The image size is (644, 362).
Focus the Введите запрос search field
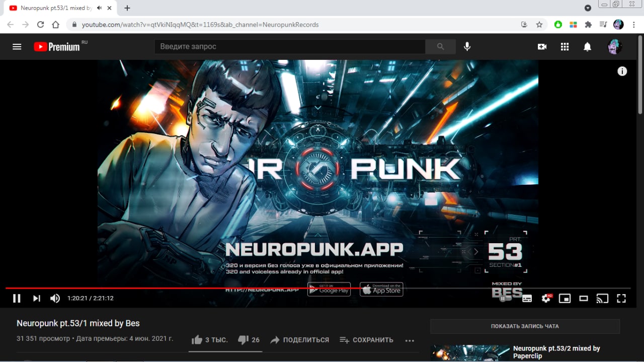(289, 46)
